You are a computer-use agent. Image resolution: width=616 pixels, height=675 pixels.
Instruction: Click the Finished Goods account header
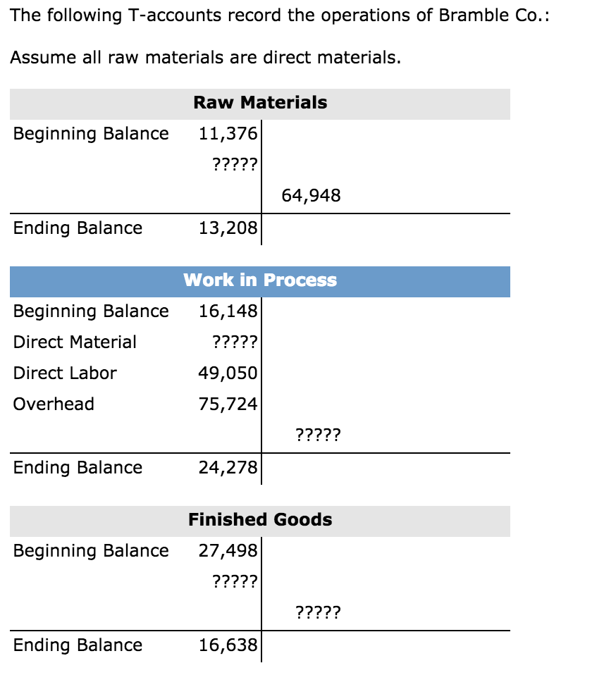260,520
